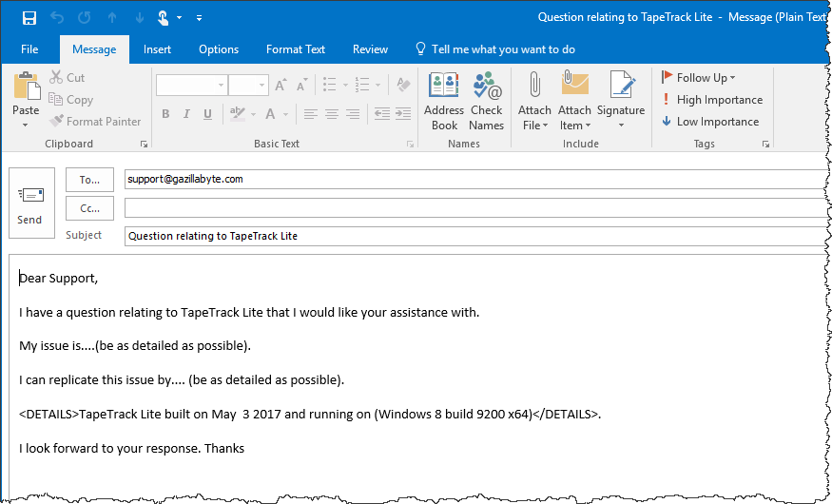
Task: Toggle High Importance
Action: [712, 99]
